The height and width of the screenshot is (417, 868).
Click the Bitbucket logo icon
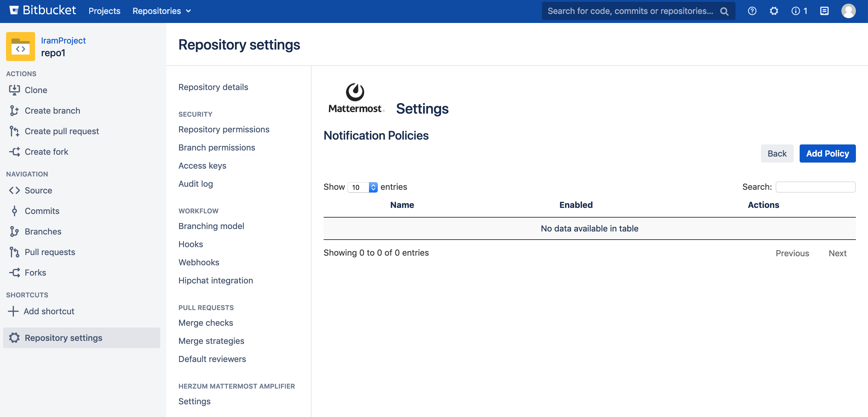click(14, 11)
